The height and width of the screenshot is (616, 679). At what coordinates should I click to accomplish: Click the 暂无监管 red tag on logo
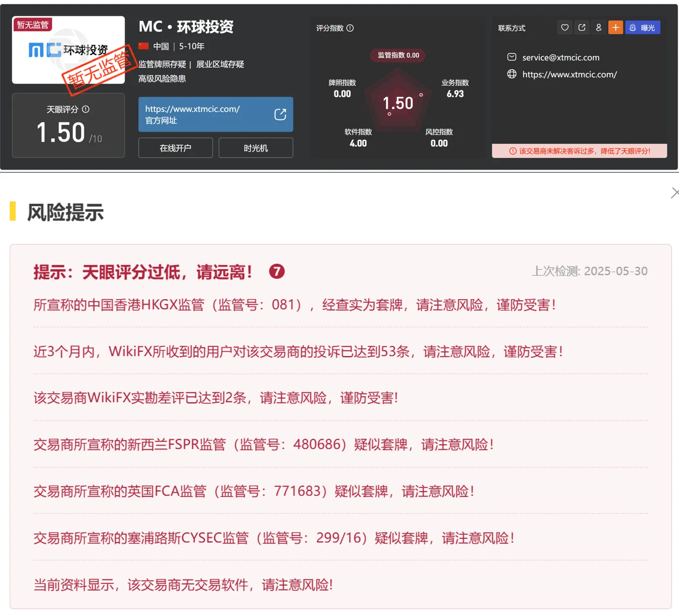coord(33,25)
